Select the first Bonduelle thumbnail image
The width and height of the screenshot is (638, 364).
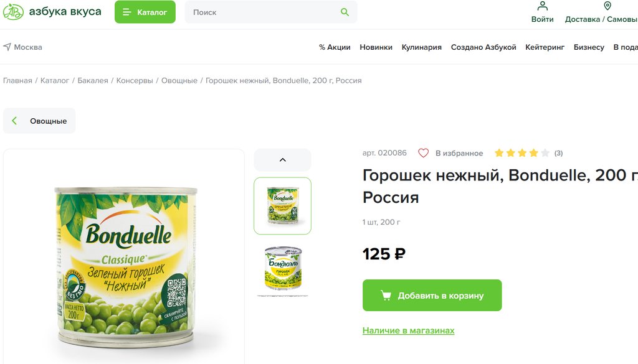click(283, 206)
